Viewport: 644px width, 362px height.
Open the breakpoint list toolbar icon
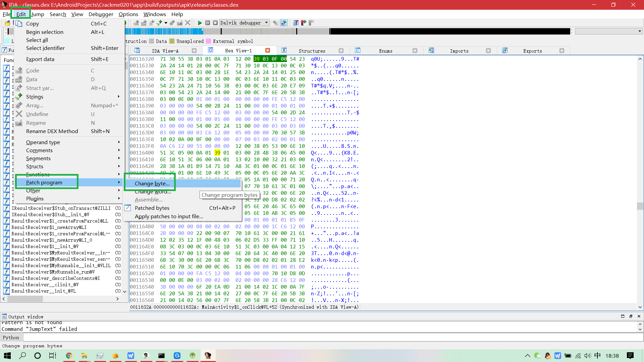click(296, 23)
